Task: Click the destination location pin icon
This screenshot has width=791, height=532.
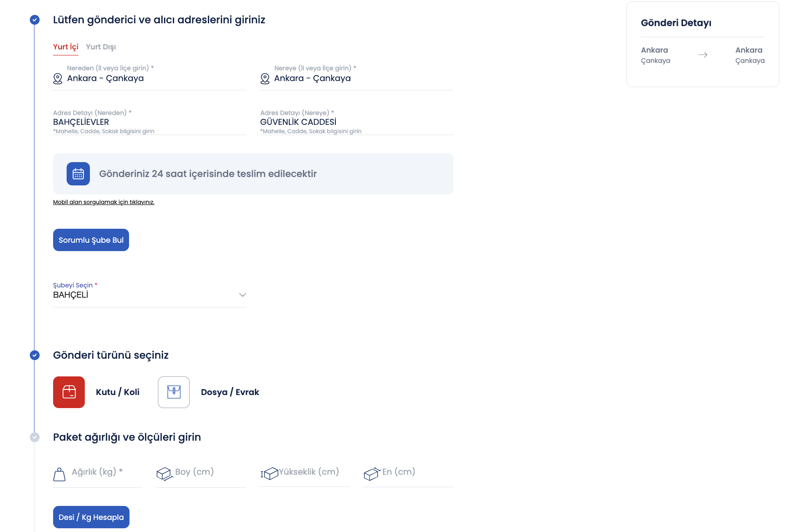Action: (265, 79)
